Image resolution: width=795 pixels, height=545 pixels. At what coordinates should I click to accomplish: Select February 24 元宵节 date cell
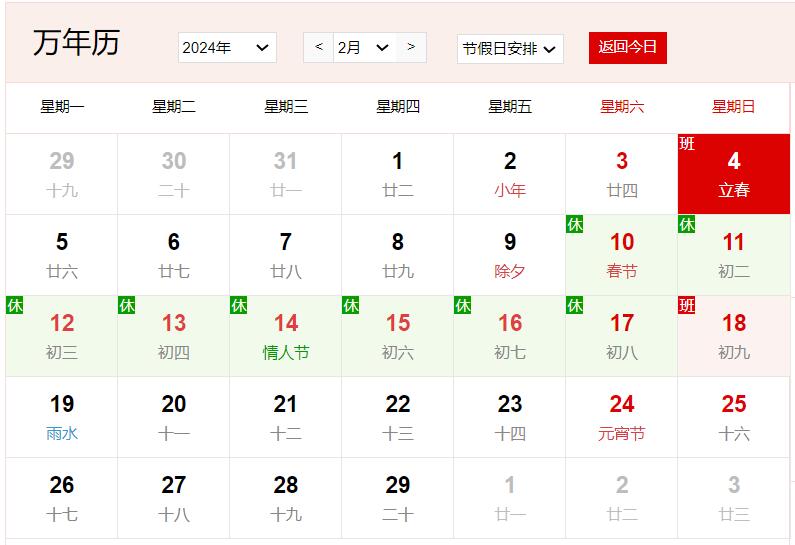pyautogui.click(x=621, y=417)
